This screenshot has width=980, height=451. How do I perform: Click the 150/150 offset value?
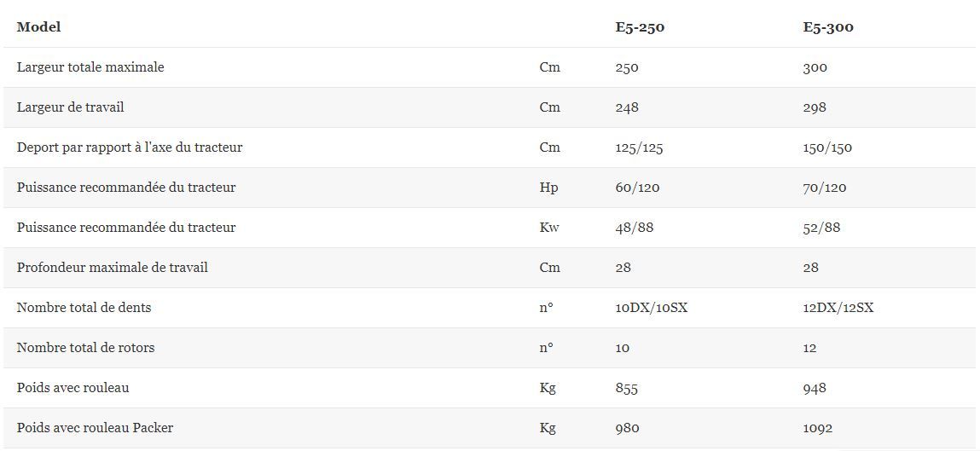point(827,147)
